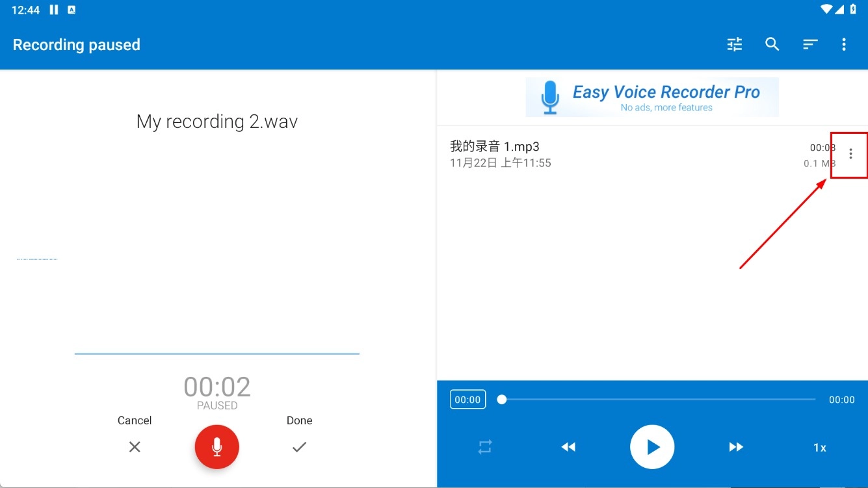Screen dimensions: 868x488
Task: Change the 1x playback speed
Action: 820,448
